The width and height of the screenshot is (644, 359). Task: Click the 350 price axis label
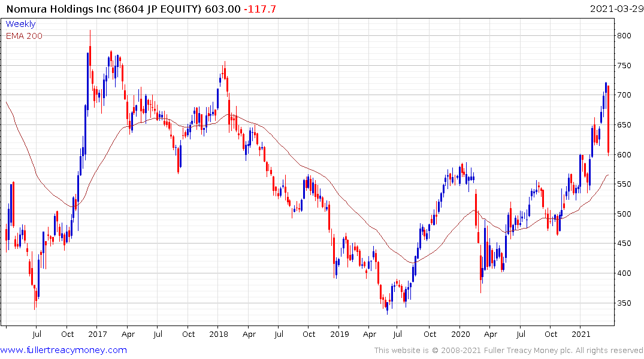624,303
